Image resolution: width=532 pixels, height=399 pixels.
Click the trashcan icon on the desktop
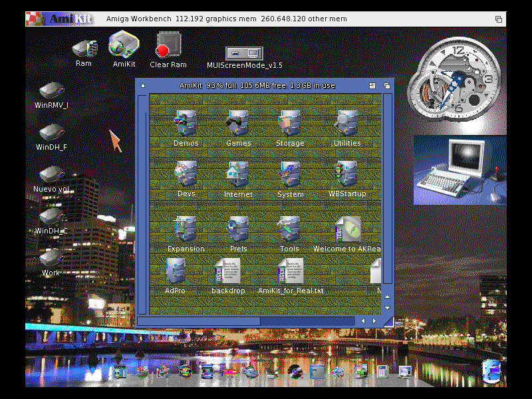pos(491,372)
